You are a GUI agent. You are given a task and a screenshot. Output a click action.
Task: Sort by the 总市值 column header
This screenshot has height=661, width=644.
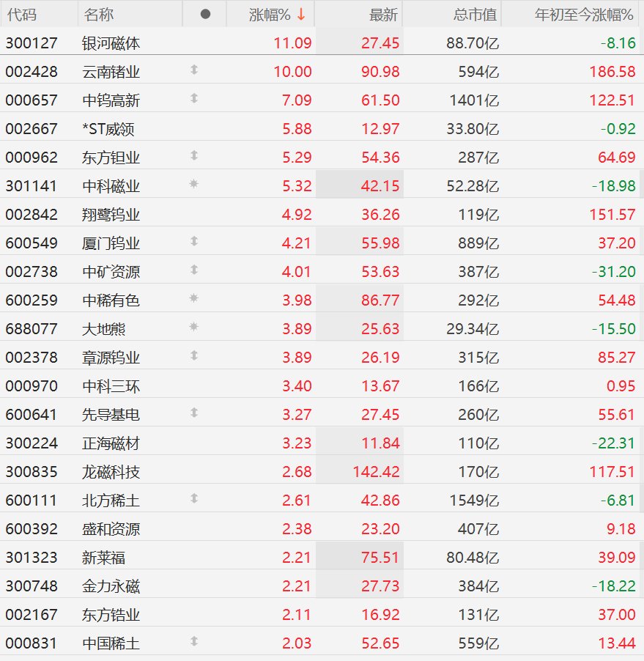[475, 15]
